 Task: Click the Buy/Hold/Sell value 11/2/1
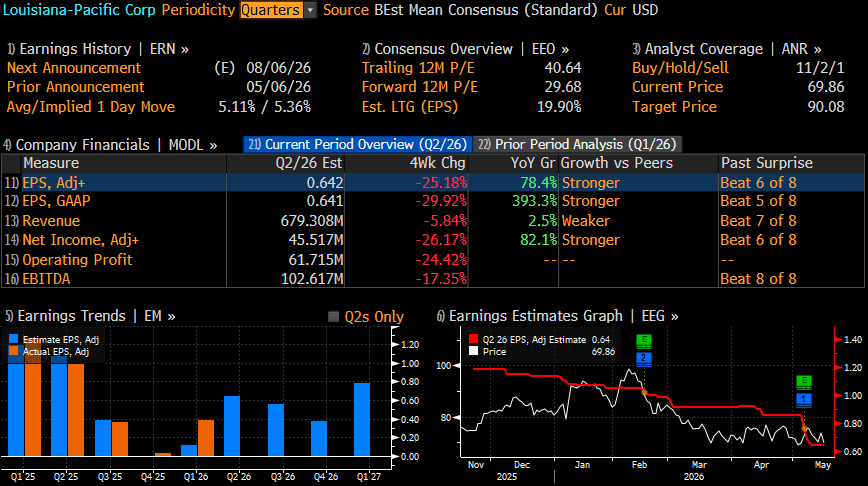click(820, 68)
